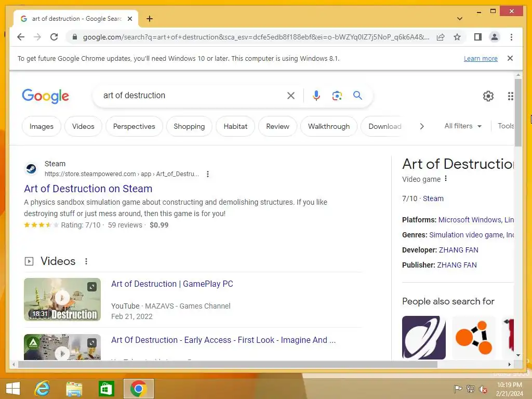View site information padlock icon
Viewport: 532px width, 399px height.
pos(75,37)
